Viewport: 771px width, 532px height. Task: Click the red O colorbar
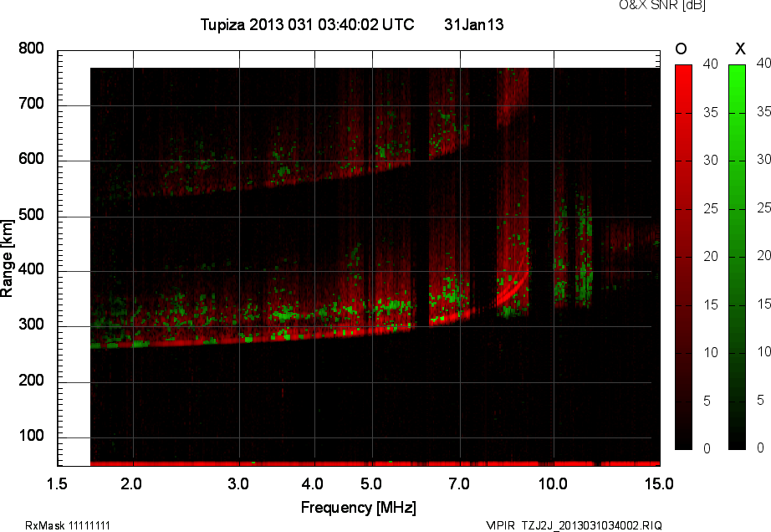(x=683, y=257)
